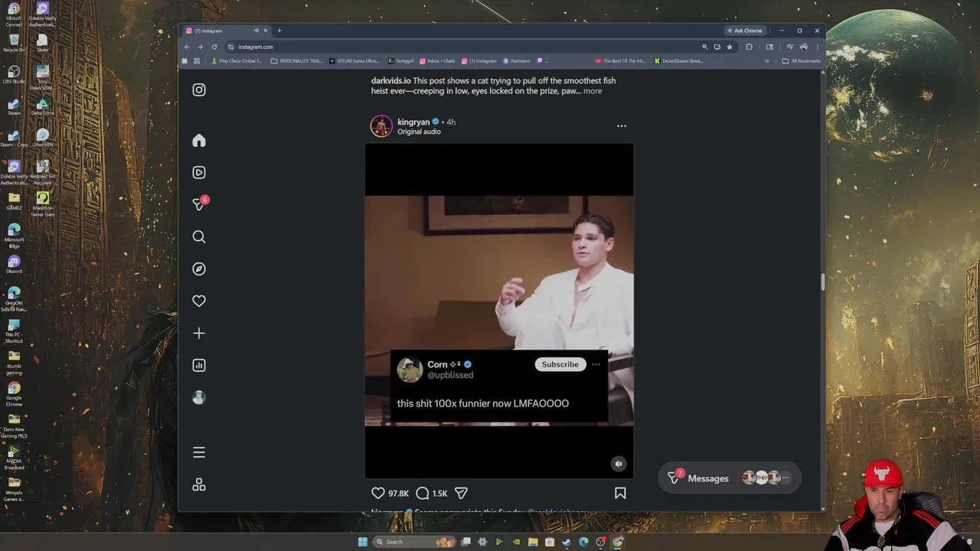The image size is (980, 551).
Task: Open fentygirl bookmark
Action: coord(401,61)
